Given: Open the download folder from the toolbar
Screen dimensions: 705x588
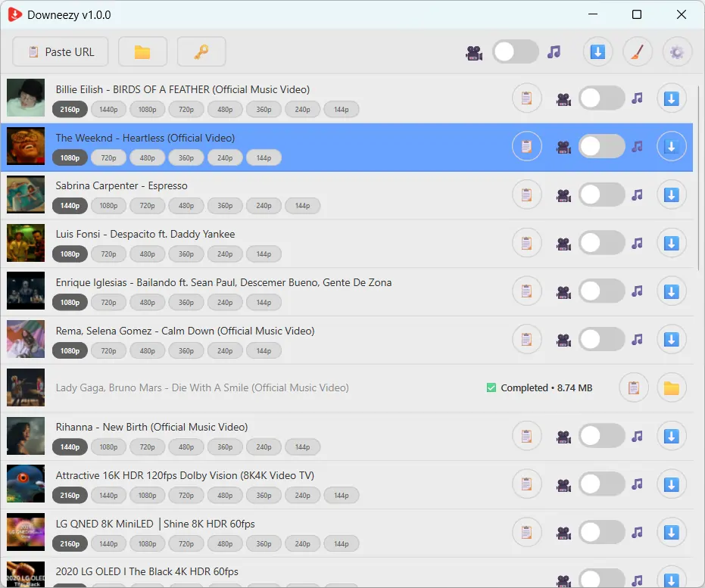Looking at the screenshot, I should tap(142, 52).
